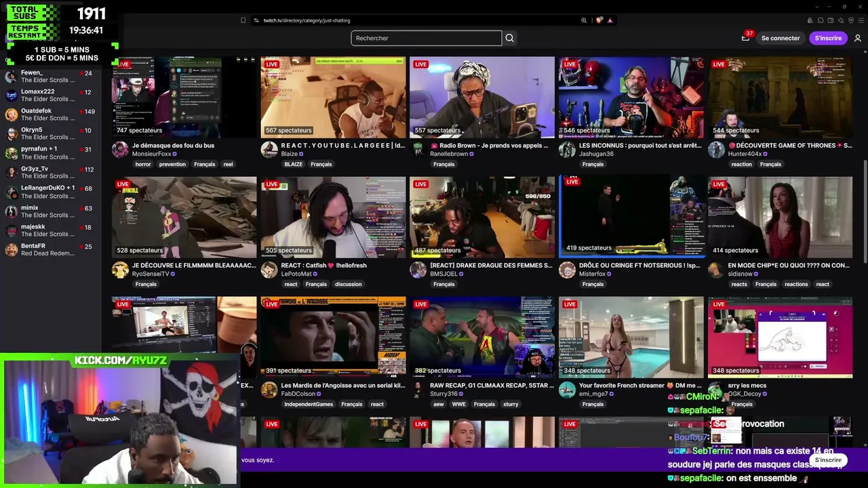This screenshot has width=868, height=488.
Task: Click in the Rechercher search field
Action: (426, 38)
